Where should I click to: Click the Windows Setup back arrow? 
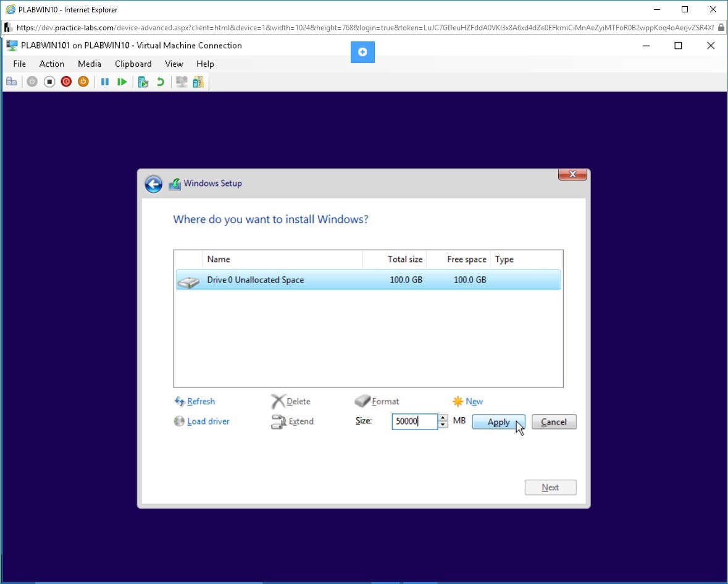point(153,184)
